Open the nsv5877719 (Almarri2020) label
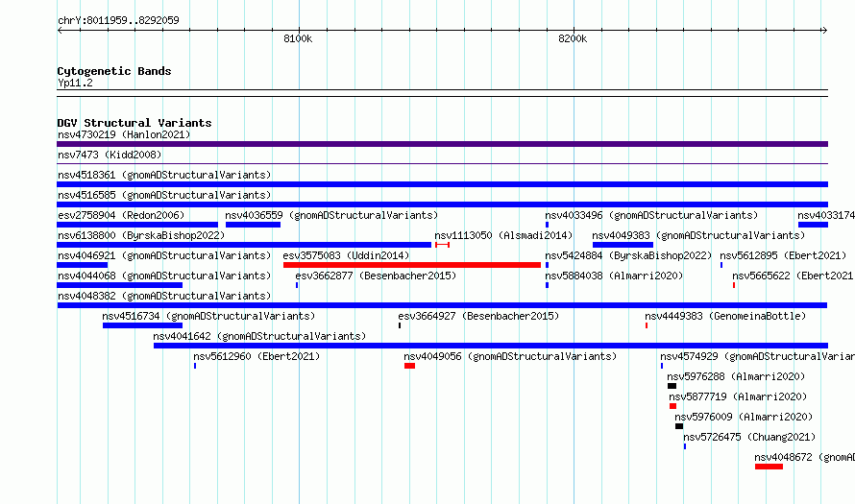Viewport: 855px width, 504px height. [x=738, y=396]
